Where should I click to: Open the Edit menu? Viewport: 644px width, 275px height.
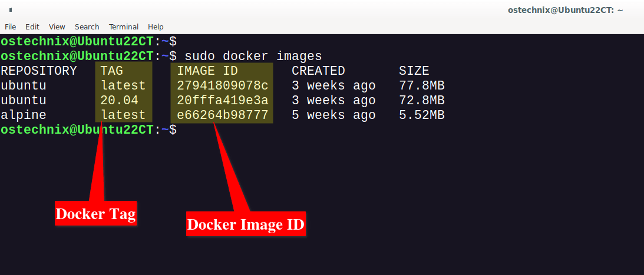tap(32, 26)
